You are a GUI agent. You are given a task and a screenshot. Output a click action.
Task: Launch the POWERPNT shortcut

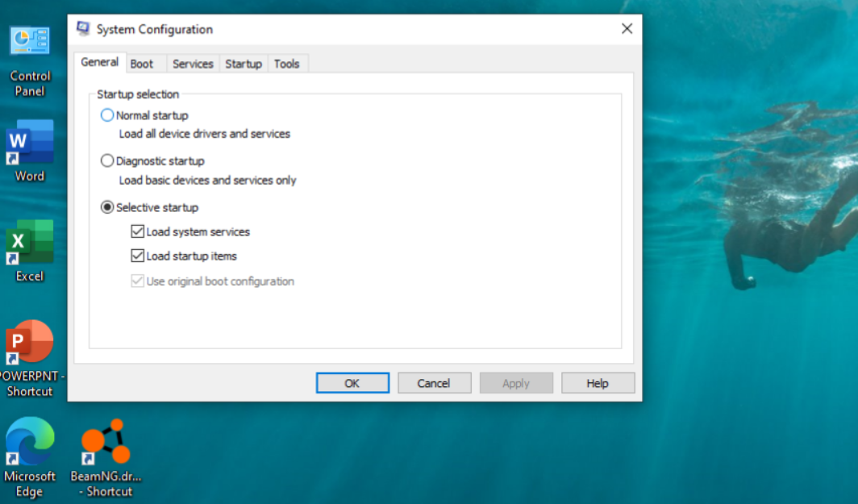tap(30, 342)
